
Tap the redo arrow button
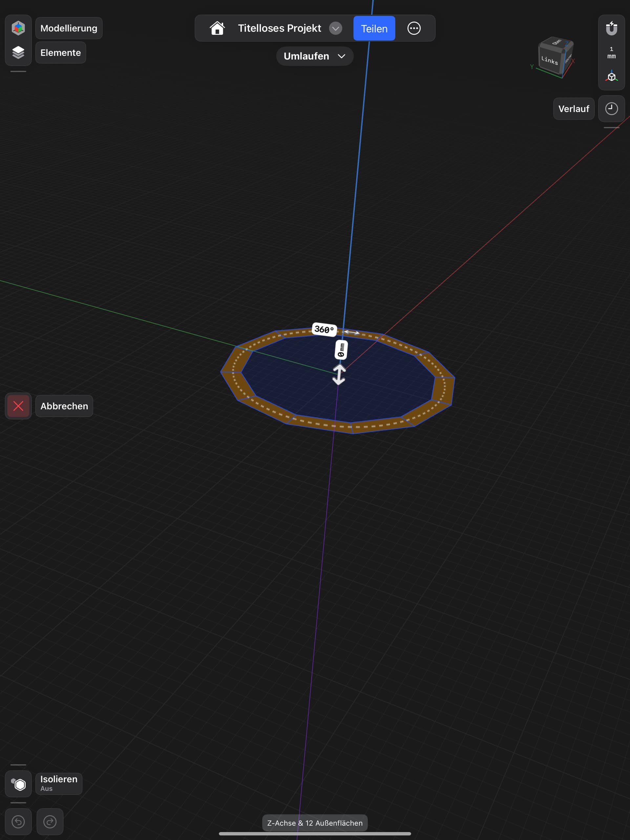point(50,822)
